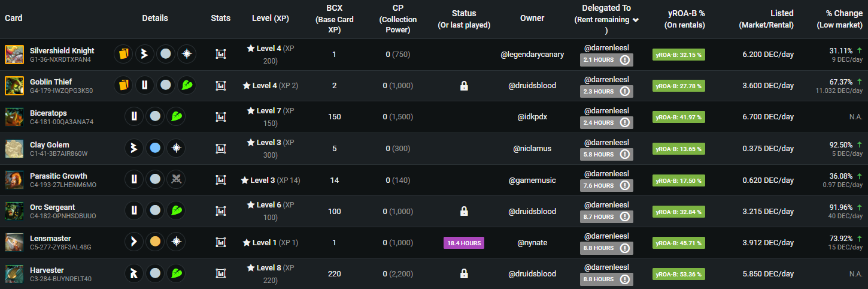The width and height of the screenshot is (868, 289).
Task: Click the 18.4 HOURS purple status badge
Action: click(x=464, y=243)
